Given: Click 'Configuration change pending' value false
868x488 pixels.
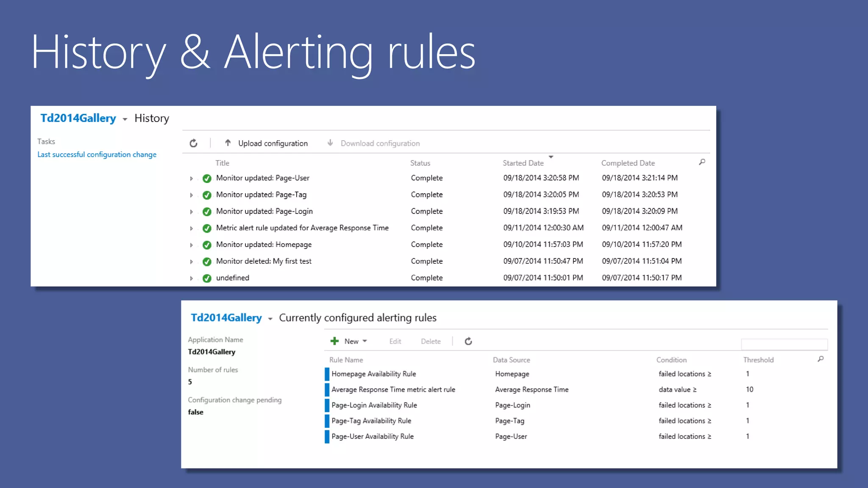Looking at the screenshot, I should pyautogui.click(x=195, y=412).
